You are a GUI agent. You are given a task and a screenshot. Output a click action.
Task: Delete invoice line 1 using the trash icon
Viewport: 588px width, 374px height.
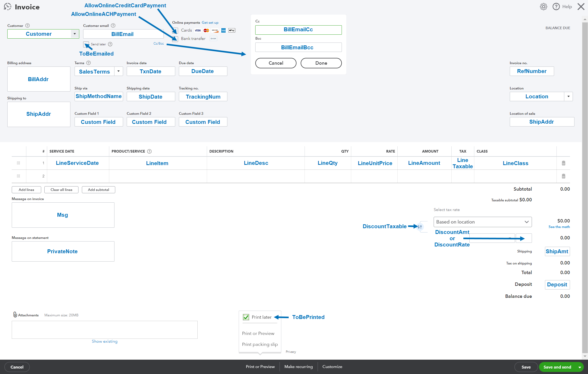[x=563, y=163]
